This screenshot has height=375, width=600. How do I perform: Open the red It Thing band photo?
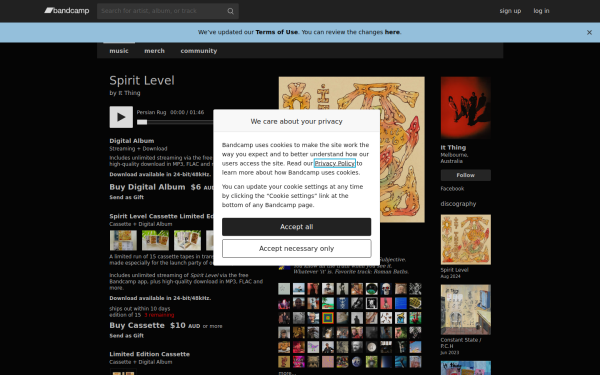[466, 107]
